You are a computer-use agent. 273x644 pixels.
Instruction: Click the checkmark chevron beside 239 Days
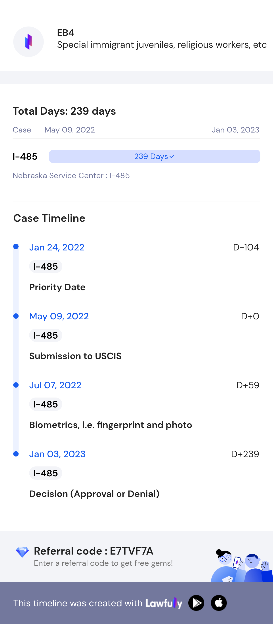pyautogui.click(x=172, y=157)
